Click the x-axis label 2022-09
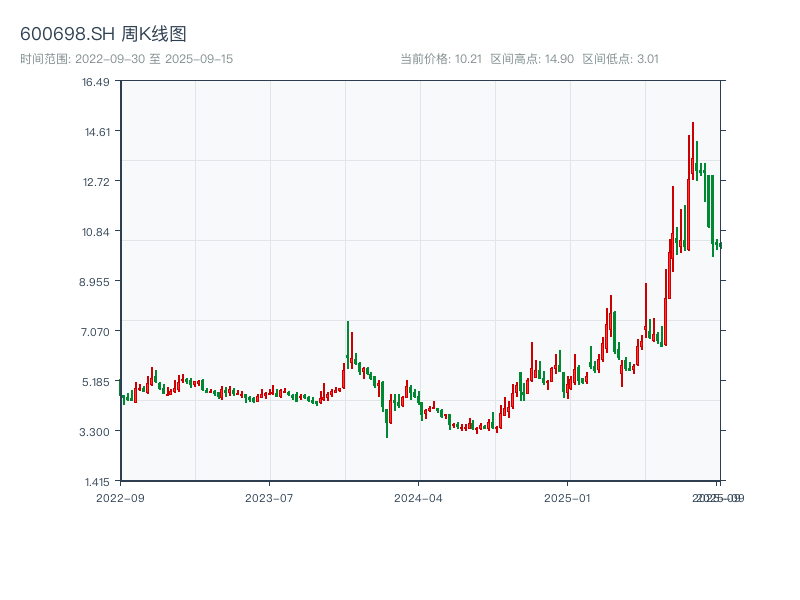The height and width of the screenshot is (600, 800). (120, 498)
